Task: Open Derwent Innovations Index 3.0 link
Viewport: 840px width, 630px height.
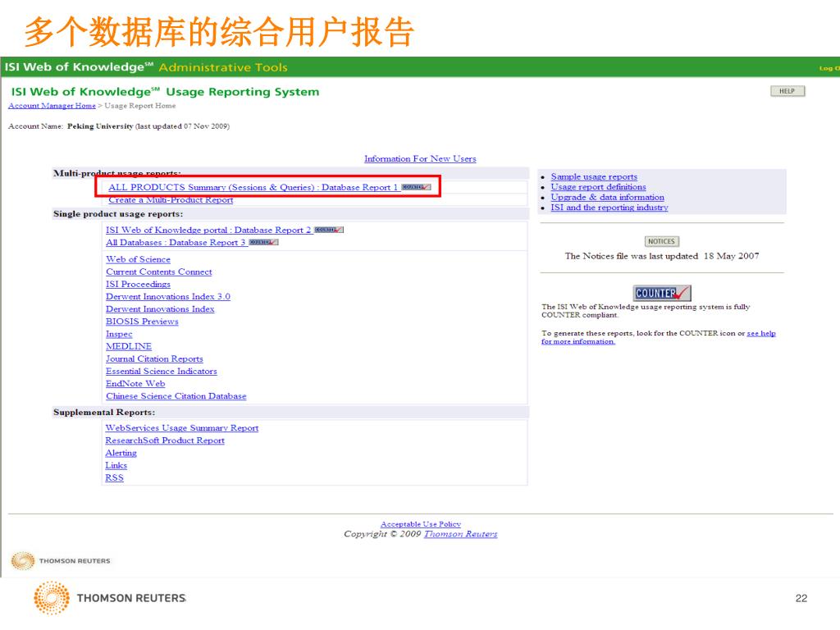Action: tap(167, 297)
